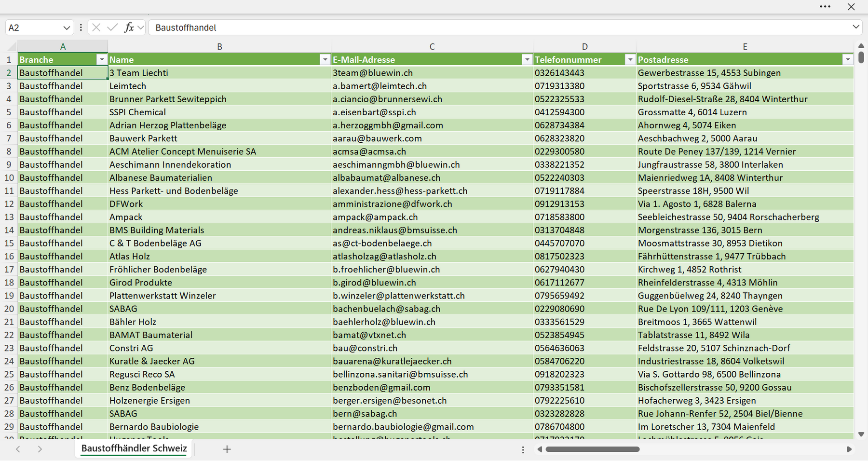Cancel the formula bar entry

(x=96, y=27)
